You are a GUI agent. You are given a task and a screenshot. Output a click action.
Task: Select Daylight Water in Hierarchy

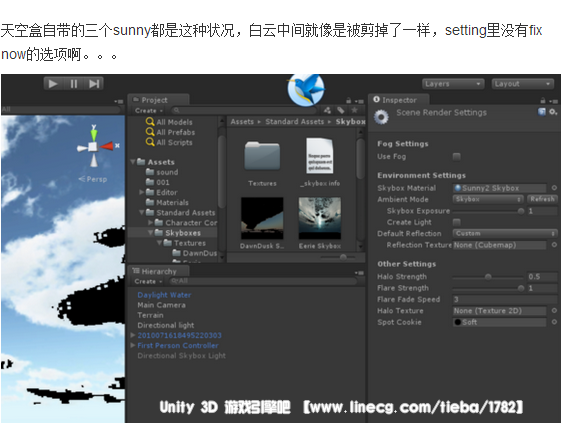tap(164, 295)
